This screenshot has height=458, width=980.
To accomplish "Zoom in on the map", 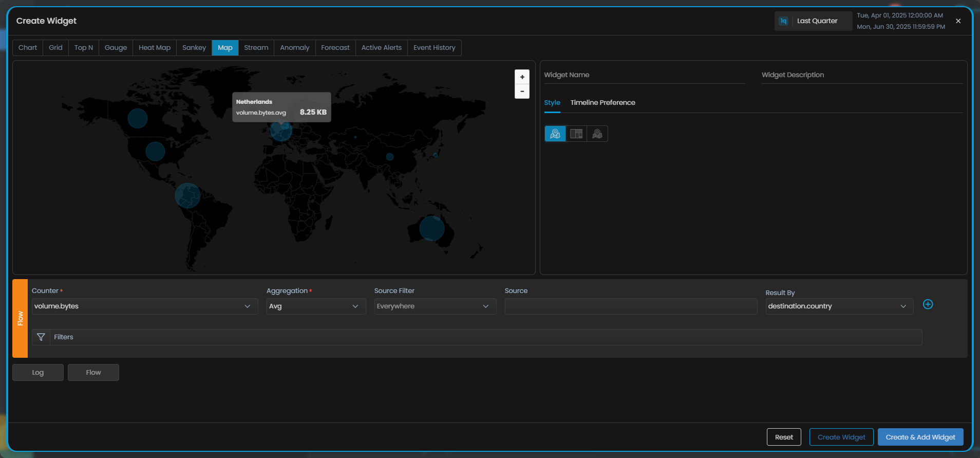I will (x=522, y=77).
